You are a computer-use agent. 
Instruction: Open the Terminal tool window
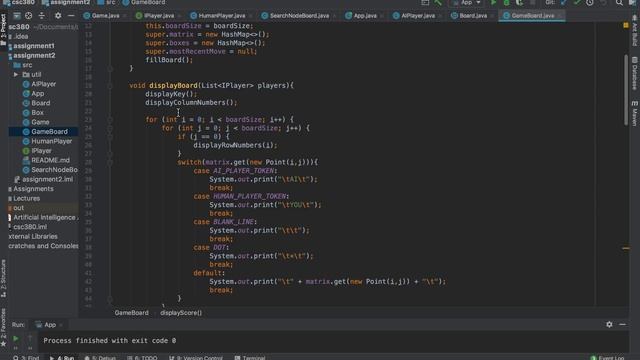point(250,358)
